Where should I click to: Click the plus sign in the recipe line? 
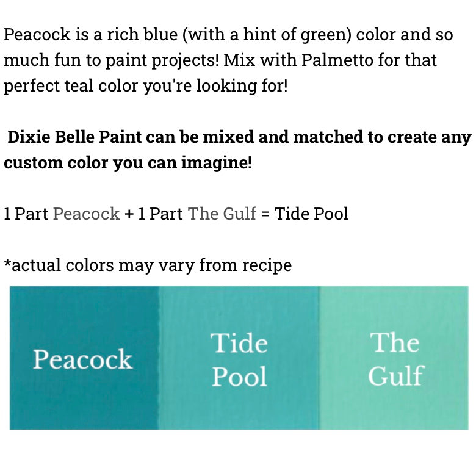pyautogui.click(x=129, y=214)
